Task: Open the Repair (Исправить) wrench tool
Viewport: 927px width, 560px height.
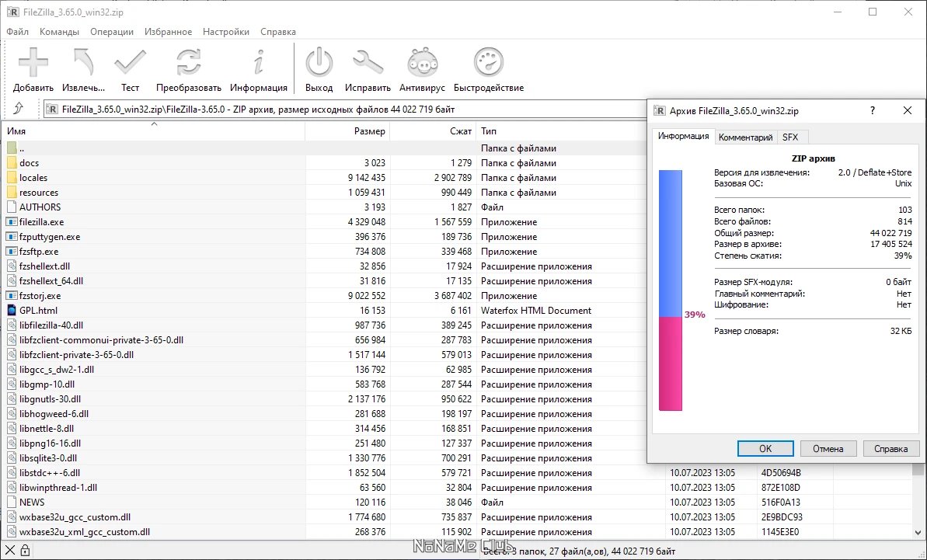Action: (x=368, y=63)
